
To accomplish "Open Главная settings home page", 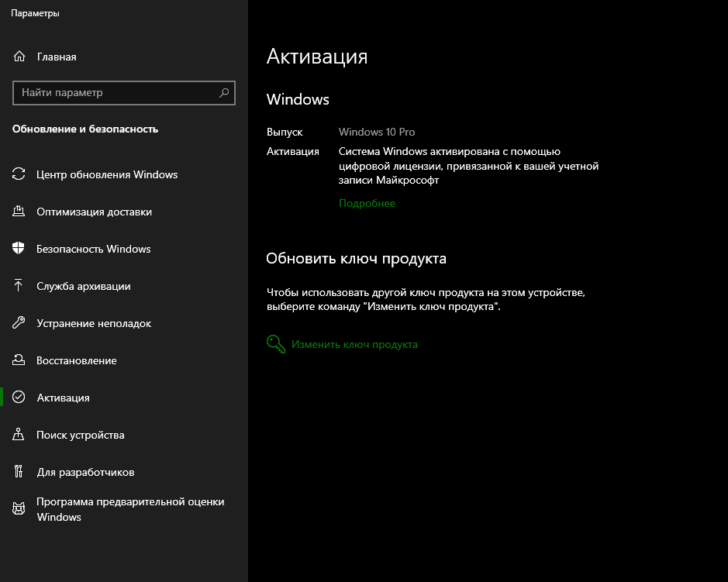I will point(56,57).
